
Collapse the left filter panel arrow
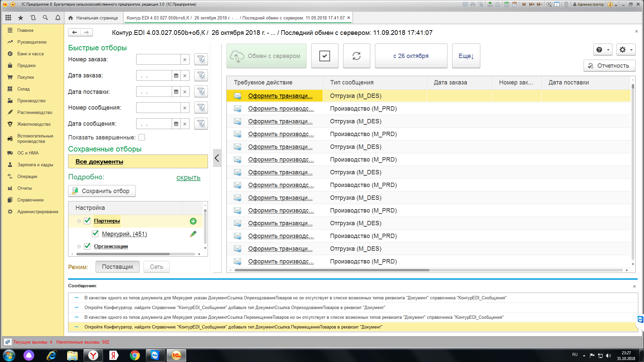[x=217, y=158]
